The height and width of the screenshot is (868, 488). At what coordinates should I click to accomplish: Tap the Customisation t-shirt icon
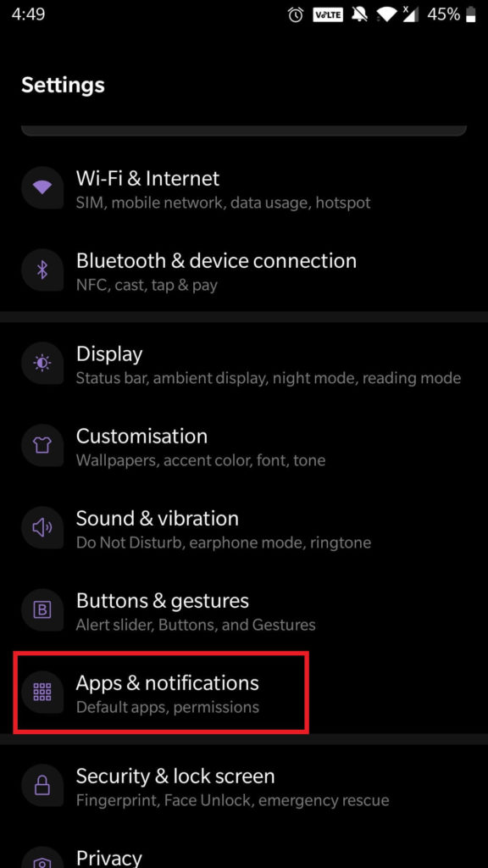(42, 445)
